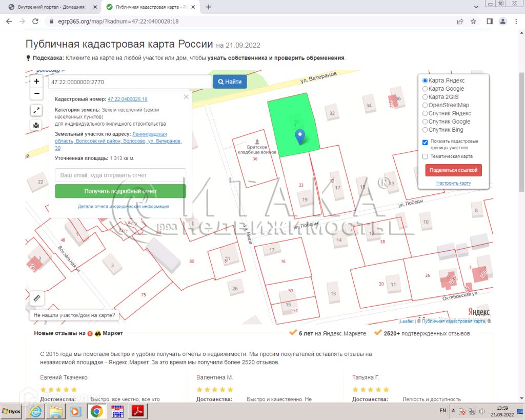Screen dimensions: 525x420
Task: Open the land plot address link
Action: [118, 141]
